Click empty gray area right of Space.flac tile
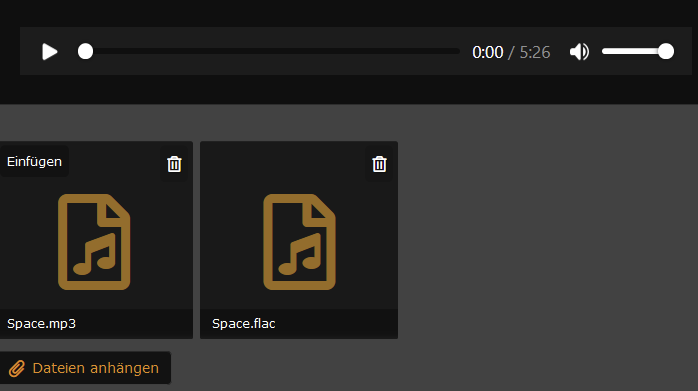The image size is (698, 391). pos(548,240)
